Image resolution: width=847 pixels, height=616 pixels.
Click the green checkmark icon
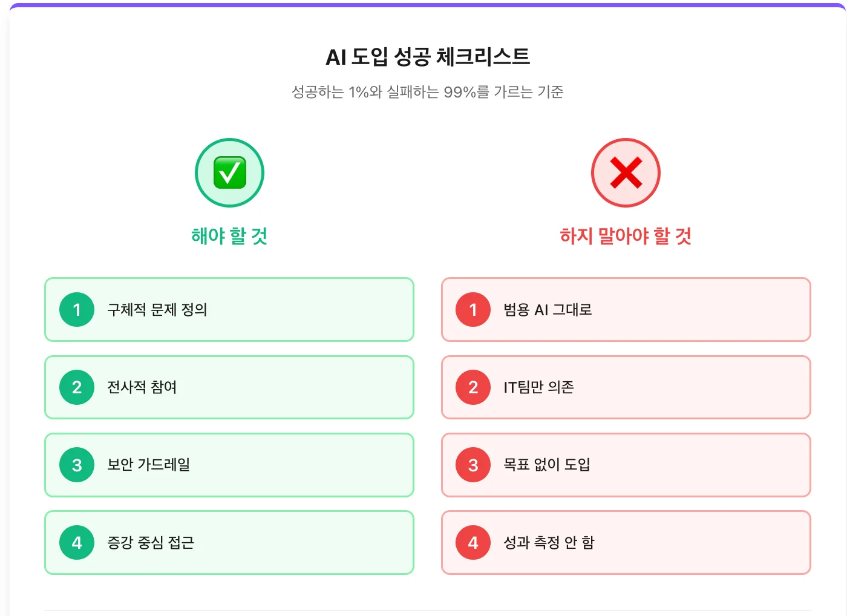[229, 173]
